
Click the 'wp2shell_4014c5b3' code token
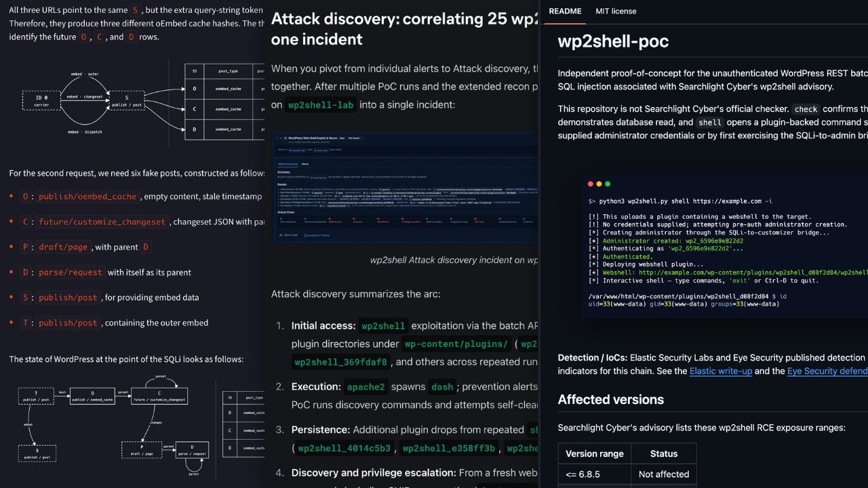(344, 448)
